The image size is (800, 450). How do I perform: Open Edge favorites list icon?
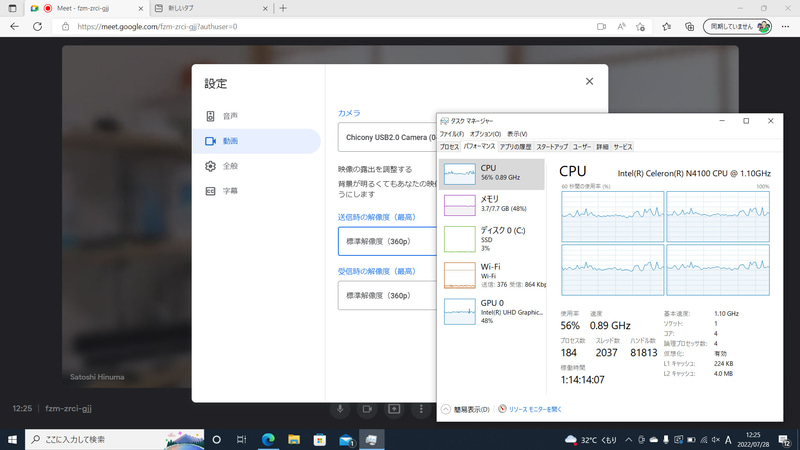[666, 27]
